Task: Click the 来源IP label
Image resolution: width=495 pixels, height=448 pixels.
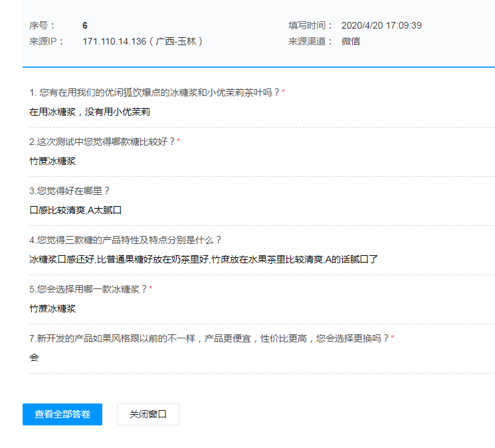Action: click(47, 41)
